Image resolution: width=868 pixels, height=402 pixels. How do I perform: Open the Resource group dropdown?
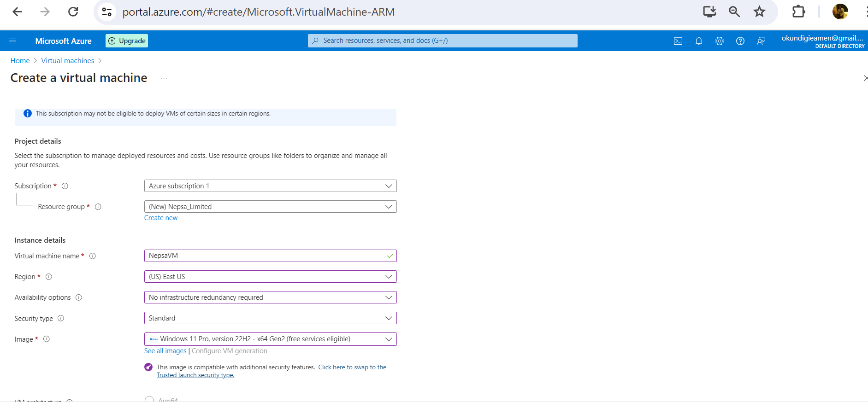pos(270,207)
